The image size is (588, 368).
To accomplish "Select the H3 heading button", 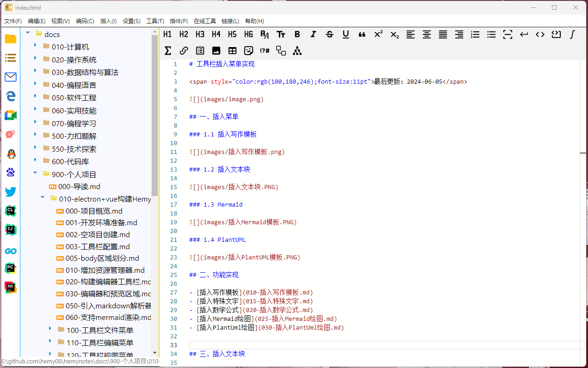I will click(x=200, y=34).
